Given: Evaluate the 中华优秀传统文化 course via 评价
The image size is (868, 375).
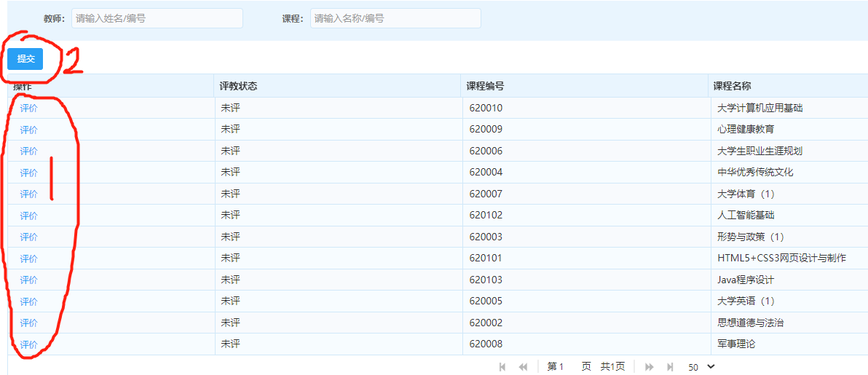Looking at the screenshot, I should [x=28, y=173].
